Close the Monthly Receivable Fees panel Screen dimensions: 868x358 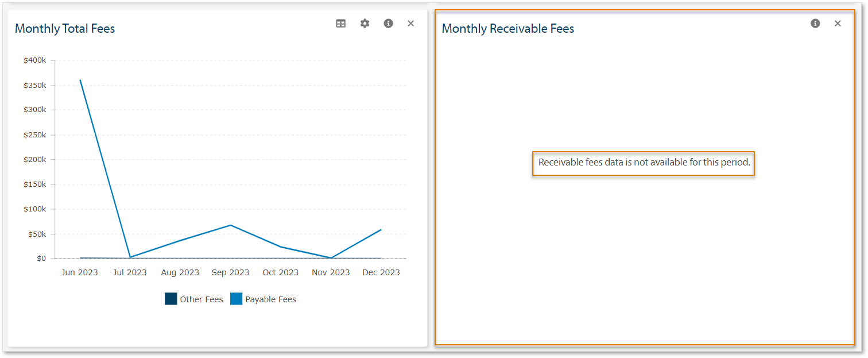pyautogui.click(x=838, y=24)
